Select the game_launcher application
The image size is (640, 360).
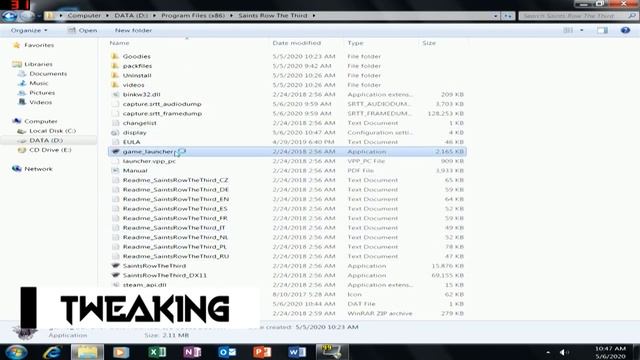pyautogui.click(x=287, y=151)
